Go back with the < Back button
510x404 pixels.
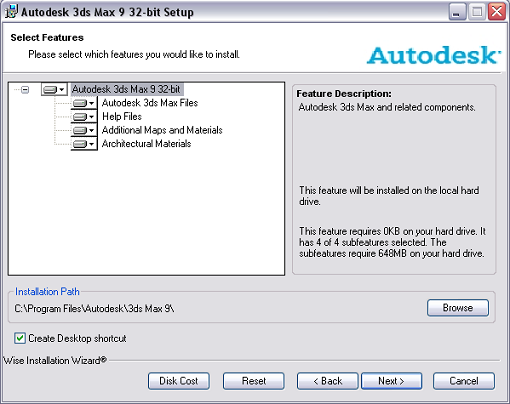tap(328, 381)
